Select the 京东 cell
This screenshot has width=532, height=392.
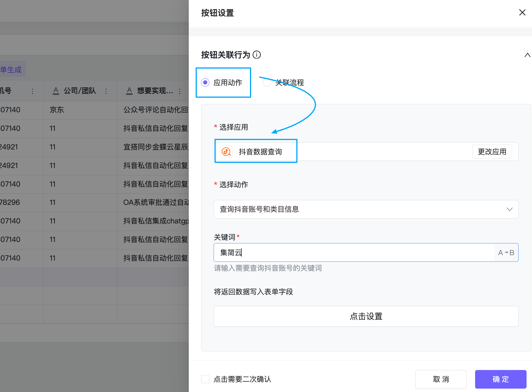click(x=80, y=110)
